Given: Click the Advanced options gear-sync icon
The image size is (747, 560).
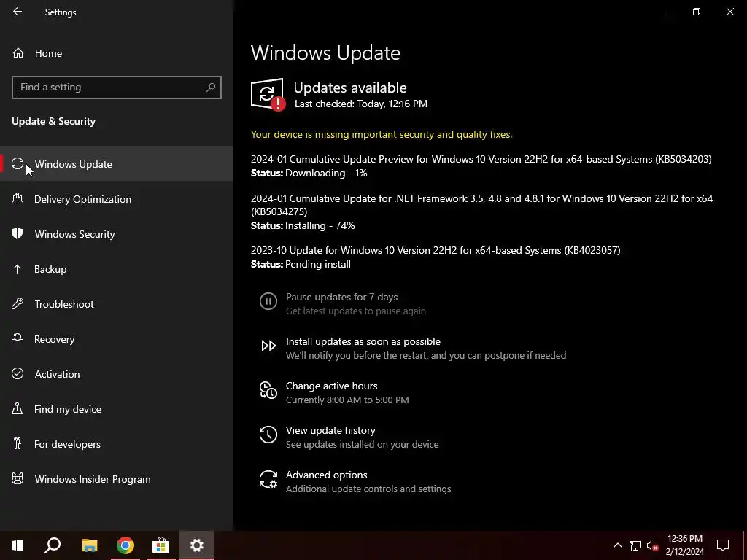Looking at the screenshot, I should click(x=268, y=479).
